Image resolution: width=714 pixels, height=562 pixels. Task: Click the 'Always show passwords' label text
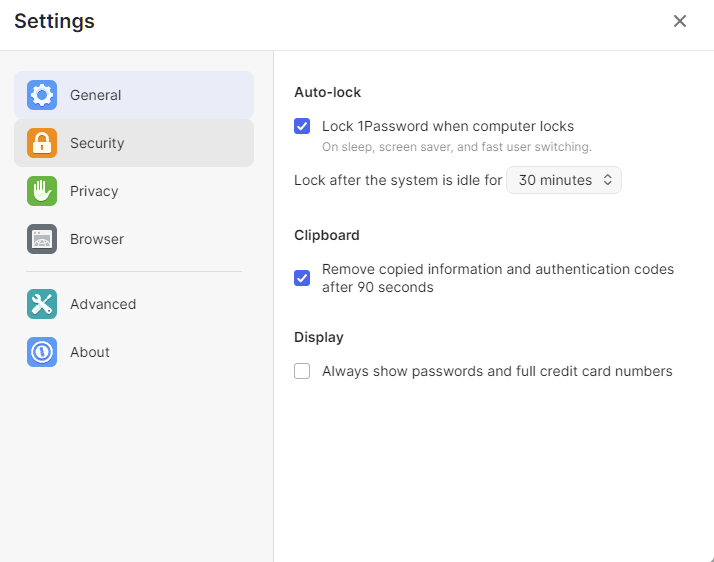point(497,371)
